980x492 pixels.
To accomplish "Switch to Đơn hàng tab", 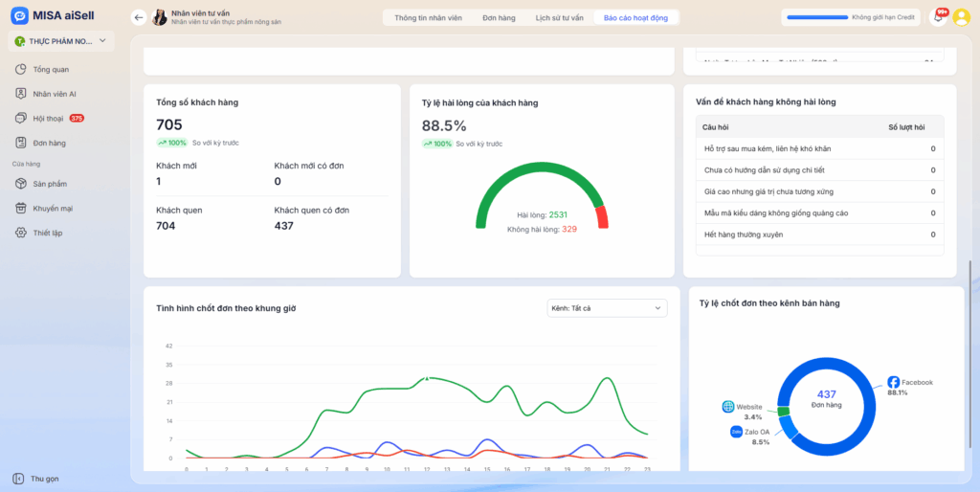I will [499, 17].
